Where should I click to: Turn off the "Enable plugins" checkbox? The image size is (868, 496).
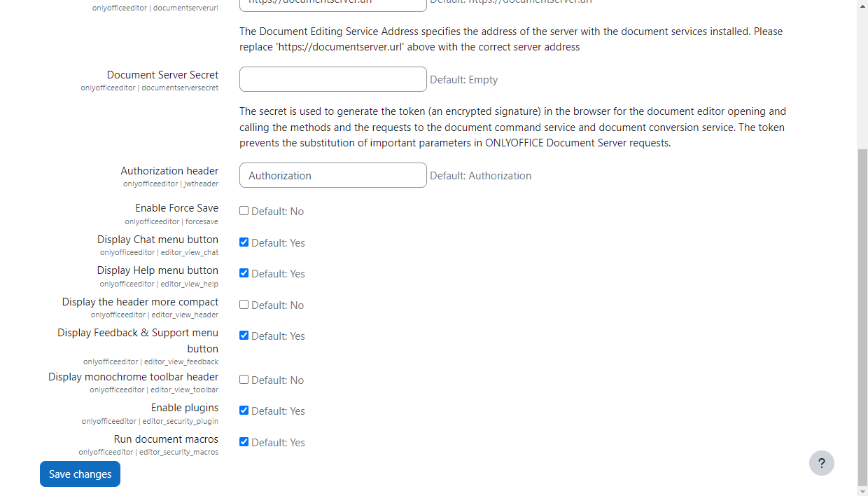point(244,410)
